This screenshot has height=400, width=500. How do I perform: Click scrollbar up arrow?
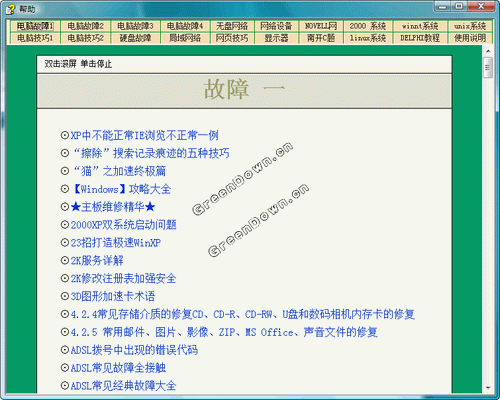tap(488, 51)
